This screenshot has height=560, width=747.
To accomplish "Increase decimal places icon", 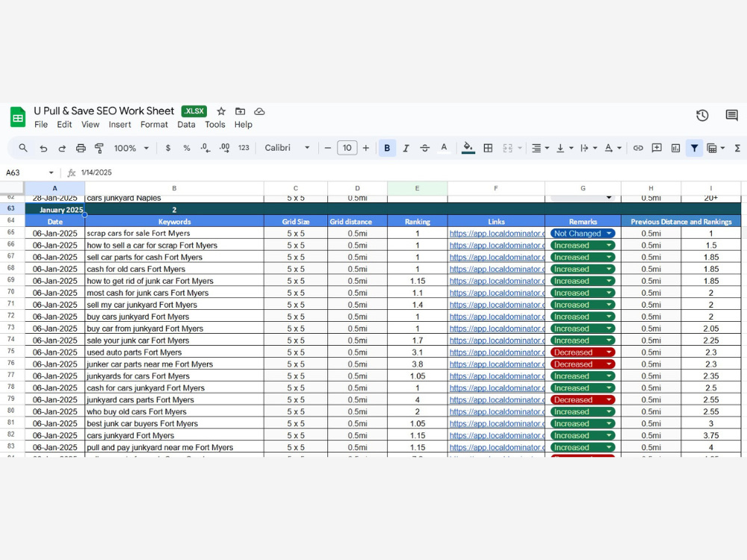I will coord(224,148).
